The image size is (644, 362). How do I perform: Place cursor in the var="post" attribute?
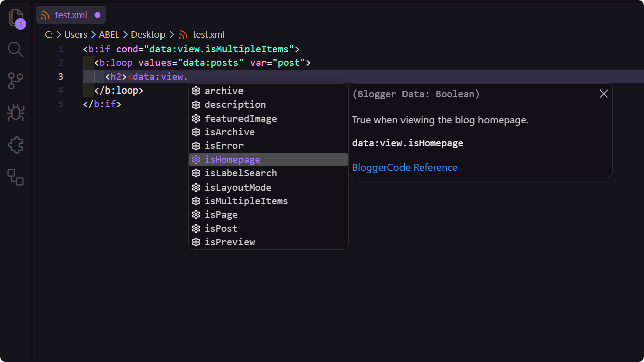(278, 63)
